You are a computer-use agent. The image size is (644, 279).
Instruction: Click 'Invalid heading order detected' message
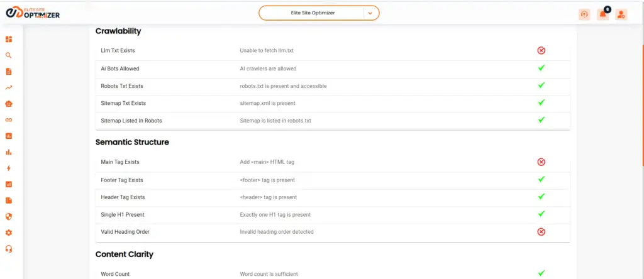pos(277,232)
